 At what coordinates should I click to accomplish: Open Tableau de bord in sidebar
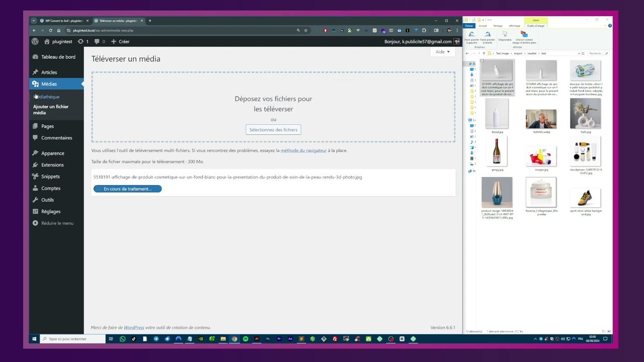click(x=56, y=57)
